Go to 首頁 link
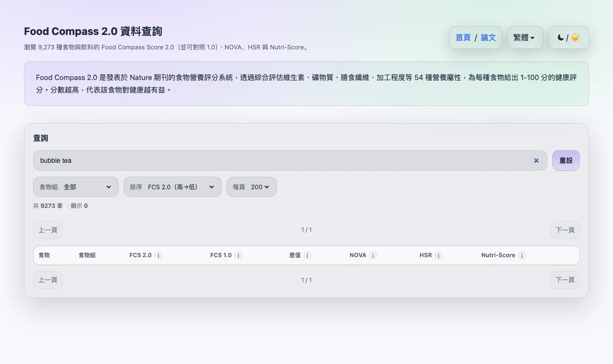Screen dimensions: 613x364 (x=463, y=37)
